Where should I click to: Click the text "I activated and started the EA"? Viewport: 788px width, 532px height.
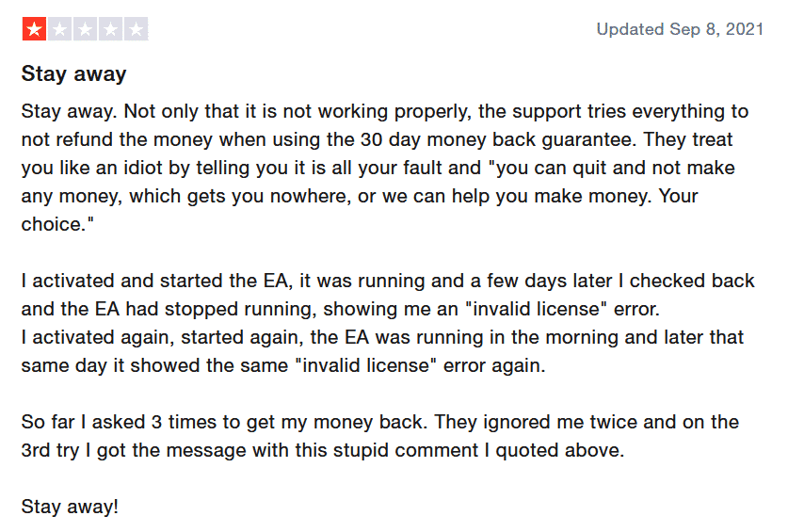(155, 281)
